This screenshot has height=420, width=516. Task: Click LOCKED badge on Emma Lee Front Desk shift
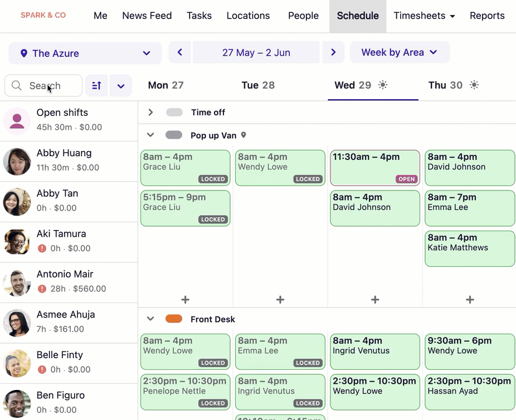308,363
